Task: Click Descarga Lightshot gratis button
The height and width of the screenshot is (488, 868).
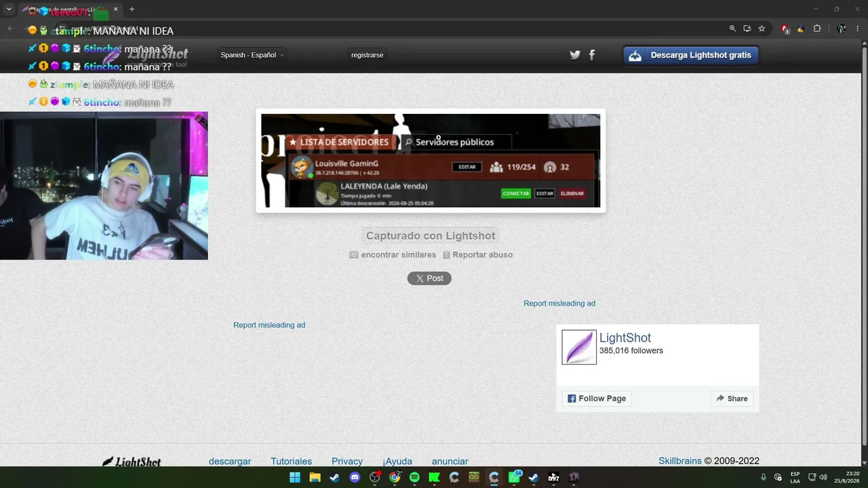Action: point(690,55)
